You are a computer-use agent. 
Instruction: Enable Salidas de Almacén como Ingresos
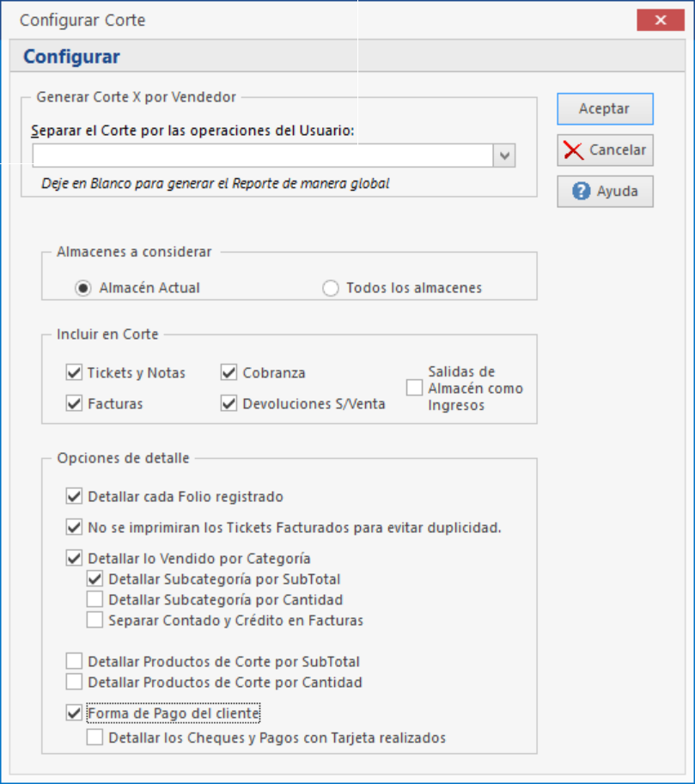(x=415, y=389)
